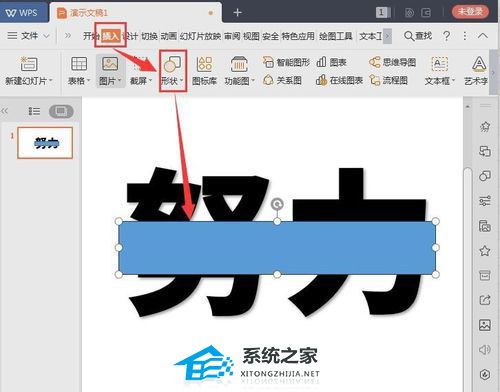The image size is (500, 392).
Task: Click the New Slide (新建幻灯片) icon
Action: point(29,64)
